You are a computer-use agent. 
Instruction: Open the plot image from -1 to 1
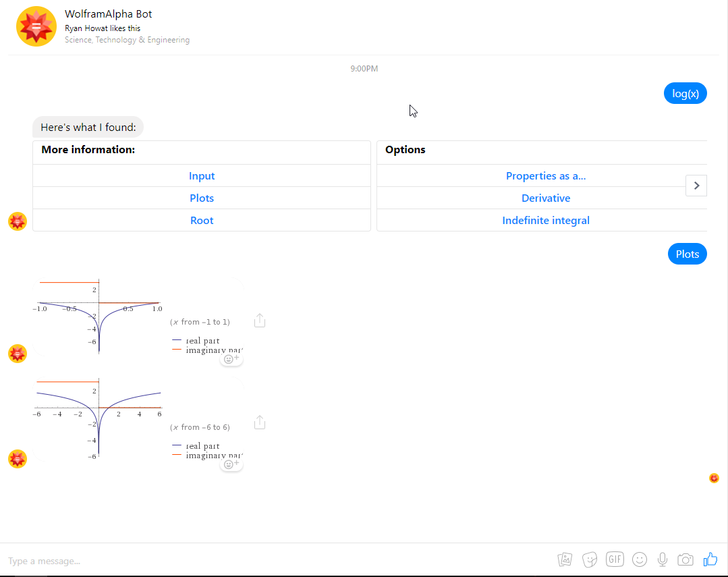point(138,317)
